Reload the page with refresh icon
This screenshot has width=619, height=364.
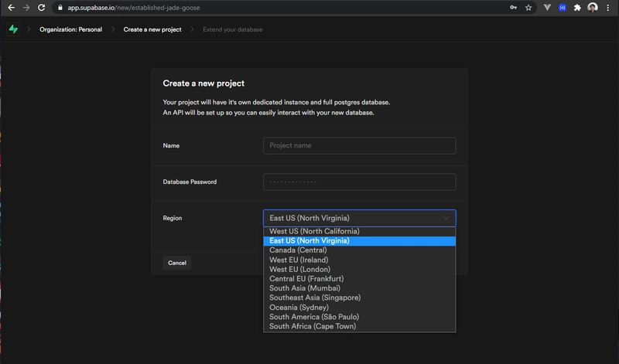pyautogui.click(x=41, y=8)
